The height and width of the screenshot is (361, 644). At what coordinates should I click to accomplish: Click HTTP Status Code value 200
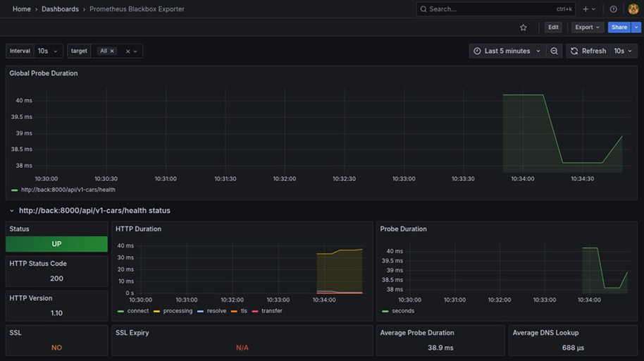(x=56, y=279)
